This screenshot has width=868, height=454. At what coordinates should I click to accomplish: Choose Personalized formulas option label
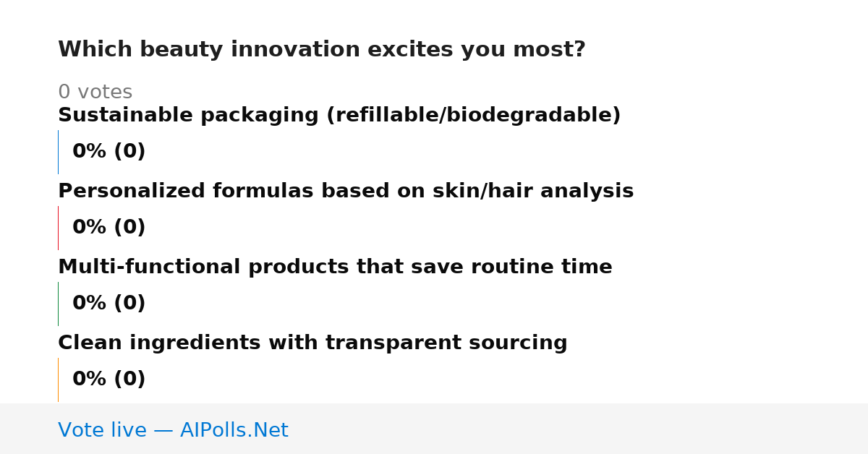point(346,192)
